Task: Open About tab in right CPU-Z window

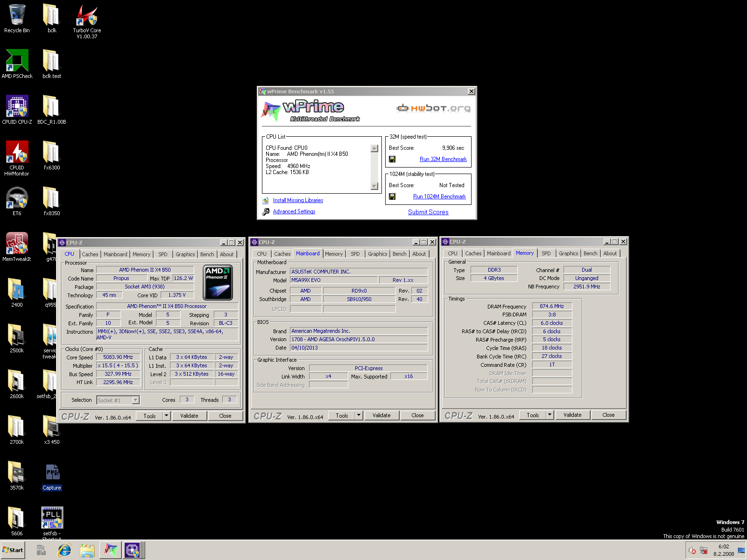Action: point(610,253)
